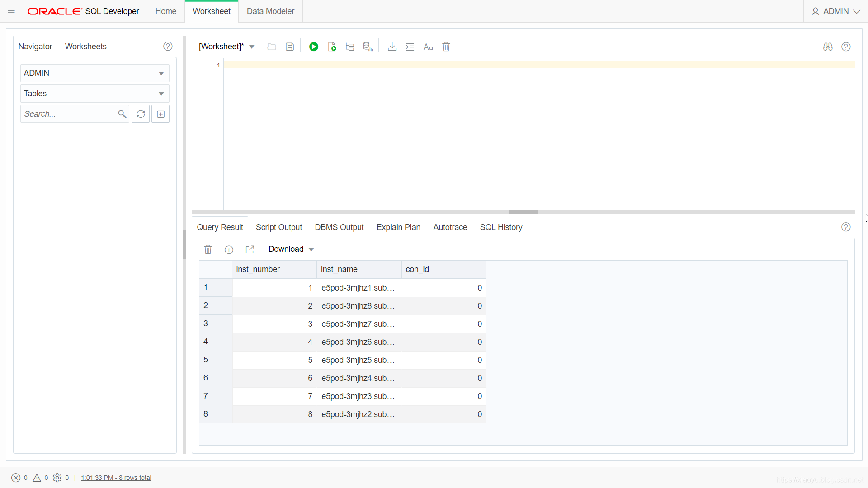Click the Autotrace tab

(449, 227)
